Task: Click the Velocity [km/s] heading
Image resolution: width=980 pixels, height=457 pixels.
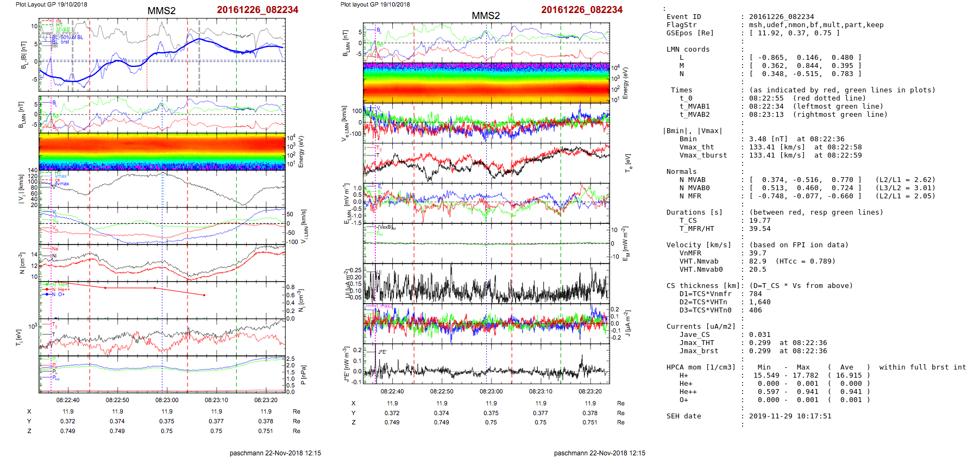Action: click(699, 245)
